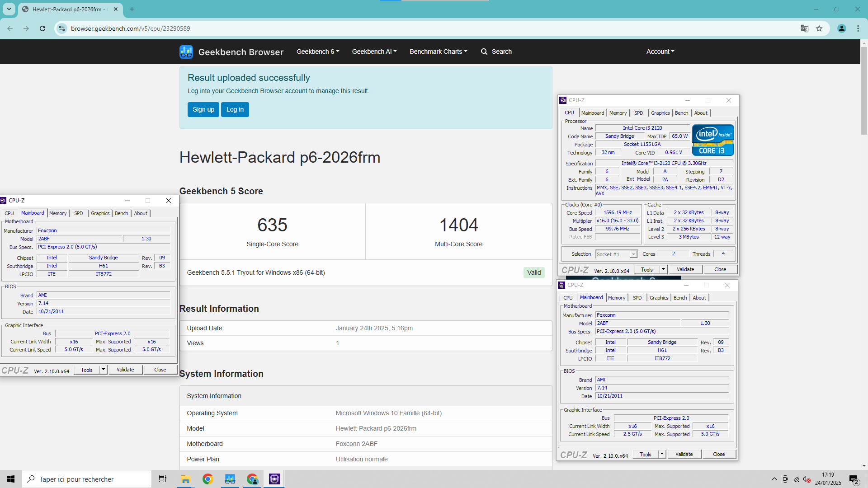Open the Chrome three-dot menu

(858, 28)
